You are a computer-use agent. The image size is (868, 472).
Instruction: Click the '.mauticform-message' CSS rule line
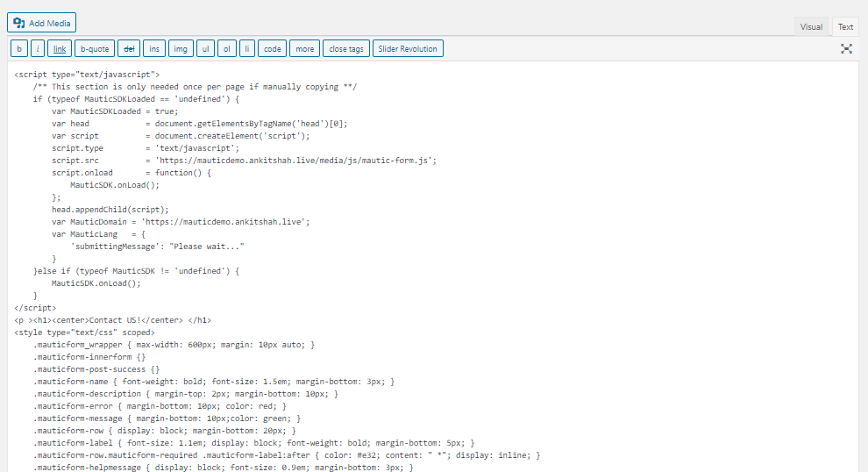click(x=167, y=418)
